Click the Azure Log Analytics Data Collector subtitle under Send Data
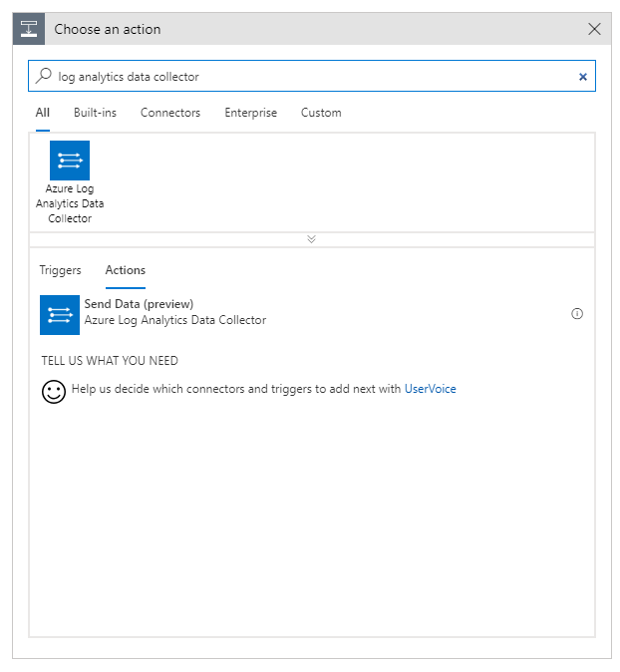 174,320
